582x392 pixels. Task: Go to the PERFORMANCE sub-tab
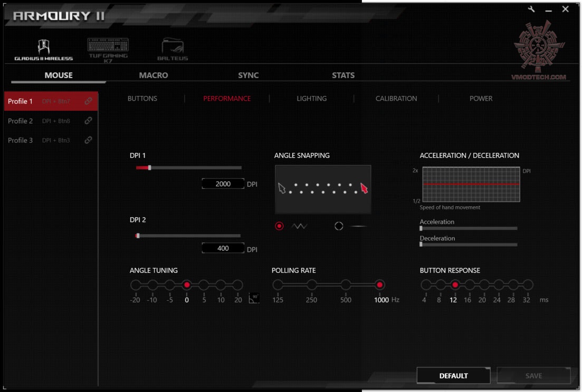pyautogui.click(x=227, y=98)
